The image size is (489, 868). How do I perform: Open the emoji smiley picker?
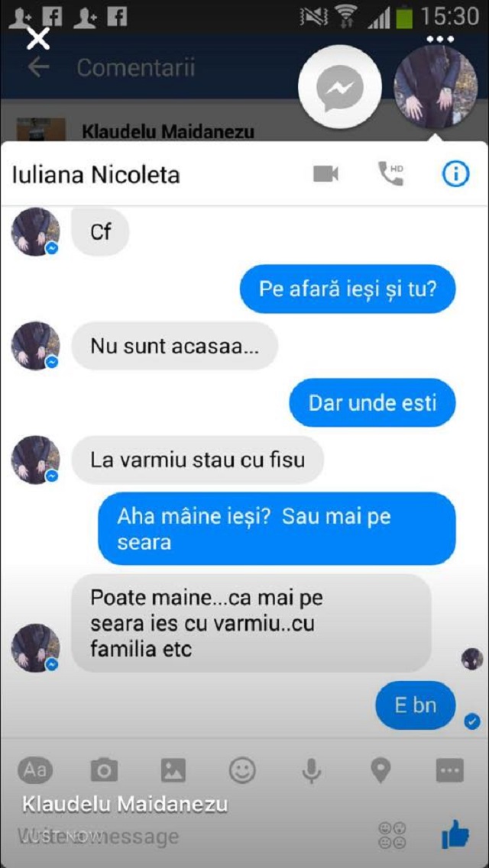[x=242, y=770]
